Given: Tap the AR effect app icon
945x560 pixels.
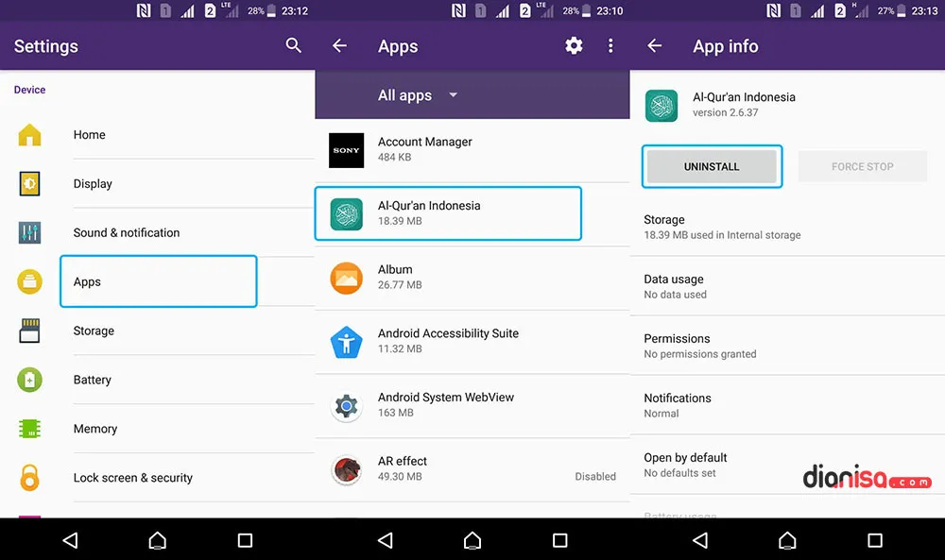Looking at the screenshot, I should click(x=346, y=469).
